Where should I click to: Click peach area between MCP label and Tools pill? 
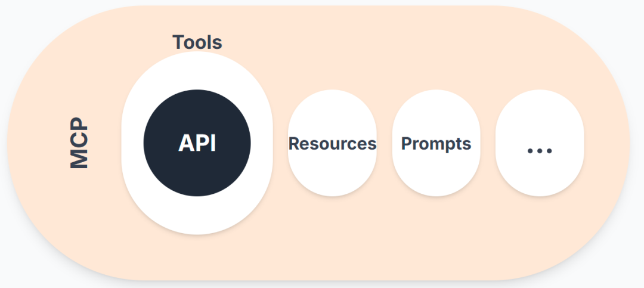pyautogui.click(x=105, y=143)
